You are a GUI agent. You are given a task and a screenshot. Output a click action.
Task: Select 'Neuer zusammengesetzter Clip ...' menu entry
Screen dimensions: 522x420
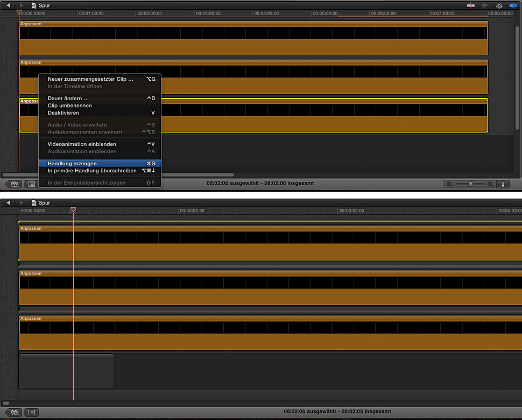tap(90, 79)
